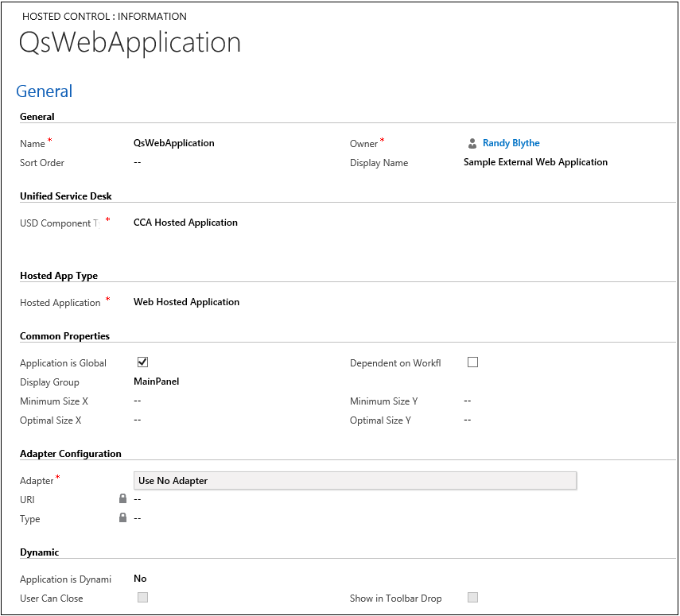Edit the Display Group MainPanel value
This screenshot has width=680, height=616.
(156, 382)
